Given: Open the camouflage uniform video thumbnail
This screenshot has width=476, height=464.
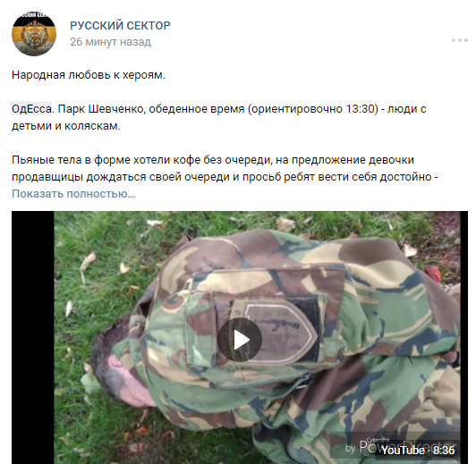Looking at the screenshot, I should tap(240, 338).
